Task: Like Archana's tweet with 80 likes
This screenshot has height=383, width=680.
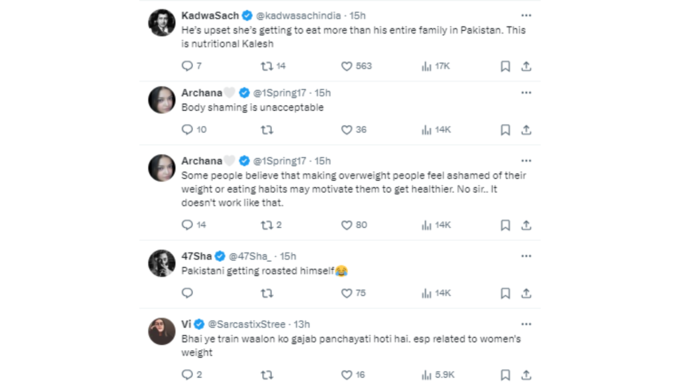Action: click(354, 225)
